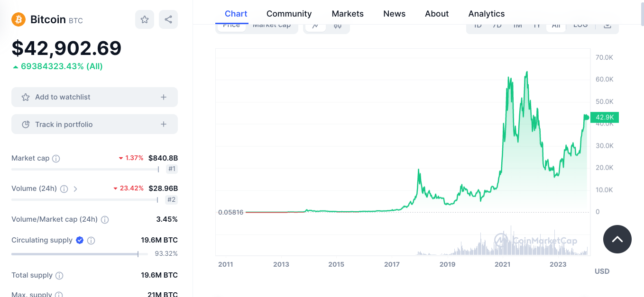
Task: Go to the Markets tab
Action: pos(348,14)
